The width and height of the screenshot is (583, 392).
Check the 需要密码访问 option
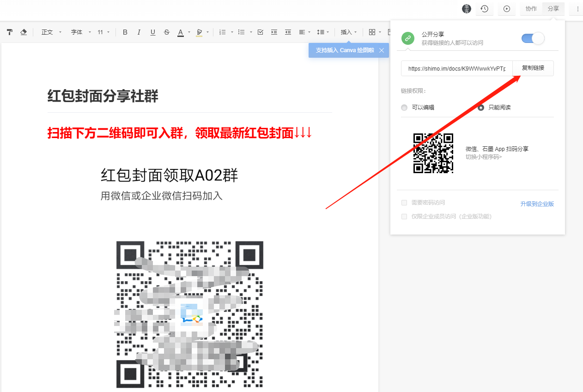pos(404,203)
